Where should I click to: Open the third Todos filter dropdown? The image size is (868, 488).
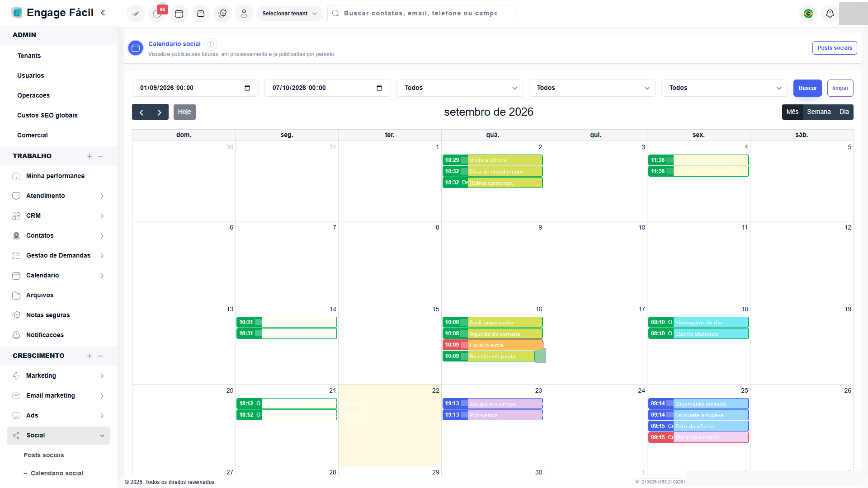[725, 88]
